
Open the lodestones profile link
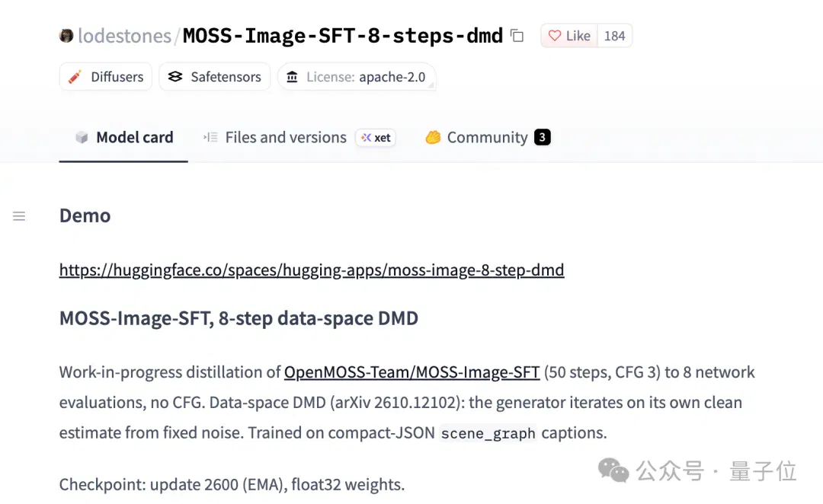coord(124,36)
